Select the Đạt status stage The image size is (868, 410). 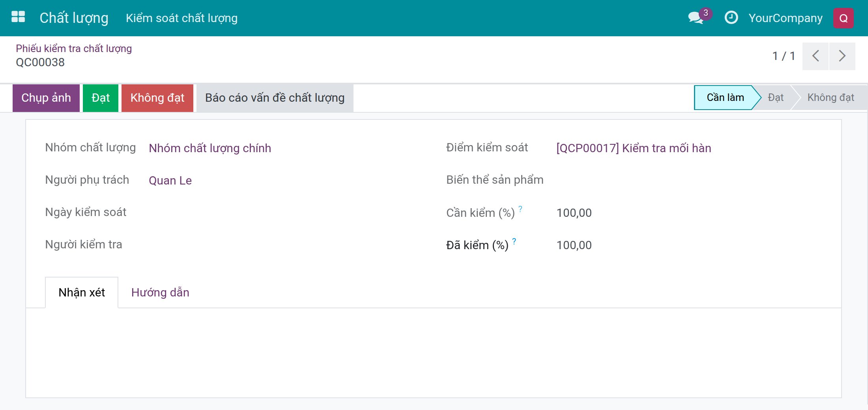tap(776, 97)
